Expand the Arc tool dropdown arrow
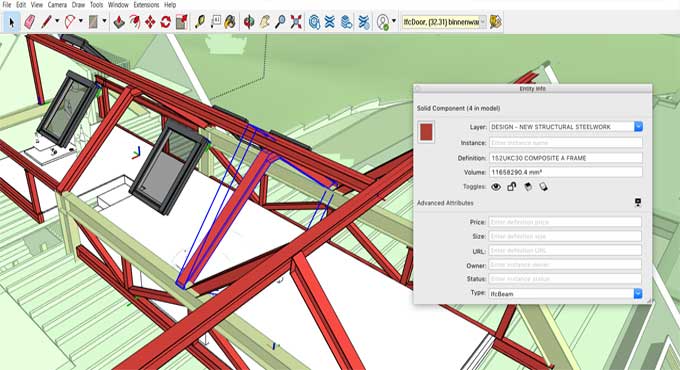Image resolution: width=680 pixels, height=370 pixels. pos(81,21)
